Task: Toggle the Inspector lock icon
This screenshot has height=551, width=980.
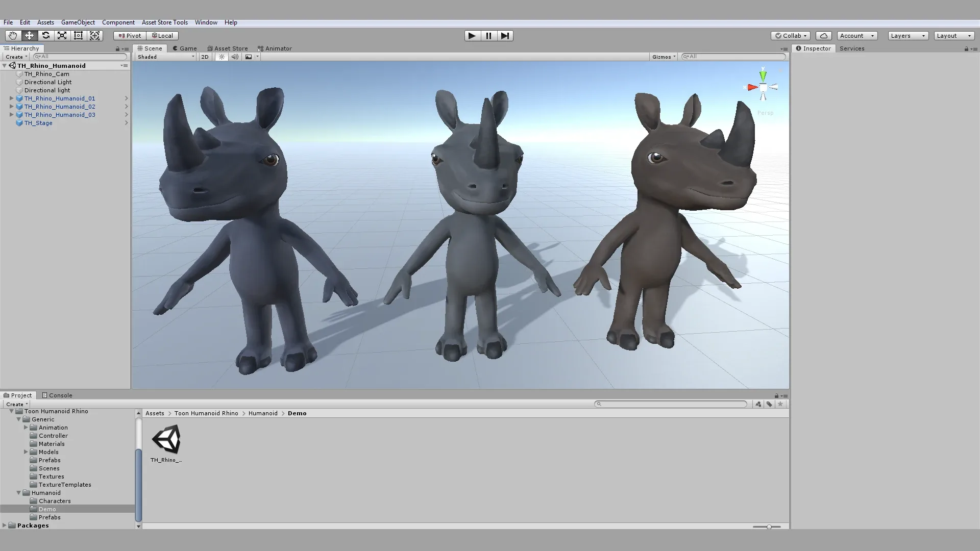Action: (966, 49)
